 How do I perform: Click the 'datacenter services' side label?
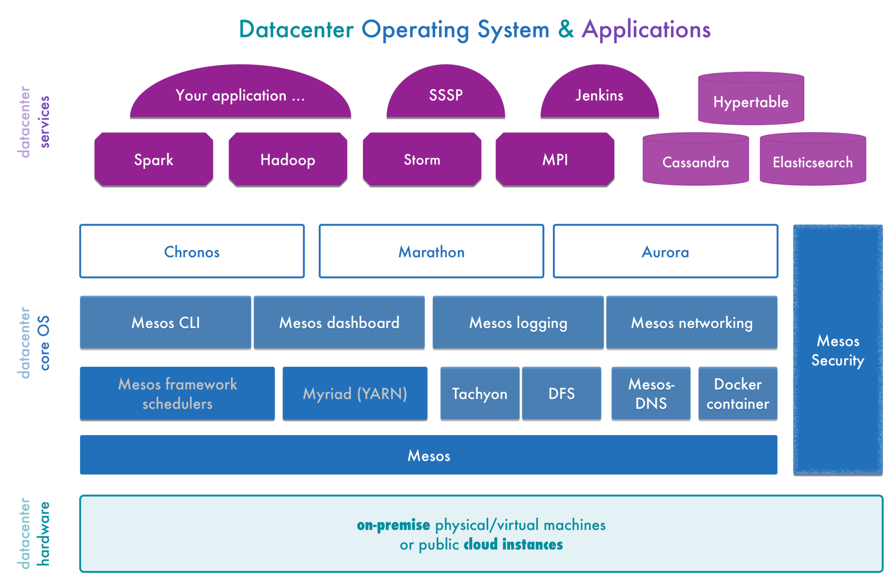click(x=34, y=122)
